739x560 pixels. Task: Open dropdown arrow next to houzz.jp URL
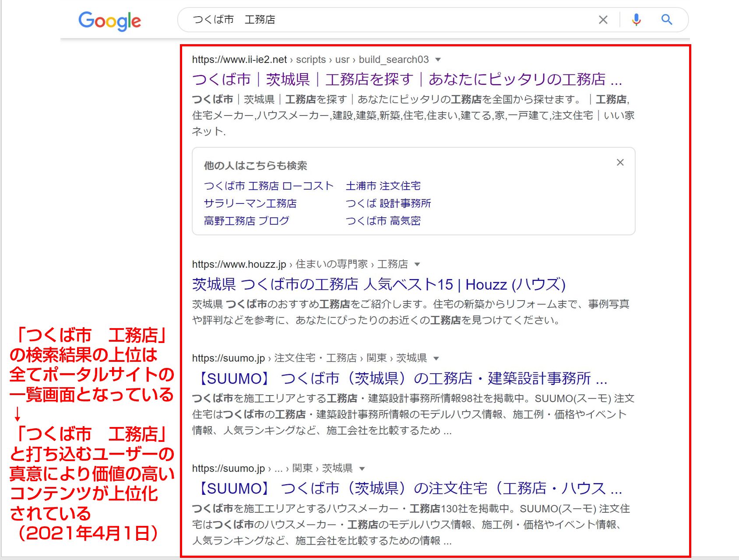pos(417,264)
